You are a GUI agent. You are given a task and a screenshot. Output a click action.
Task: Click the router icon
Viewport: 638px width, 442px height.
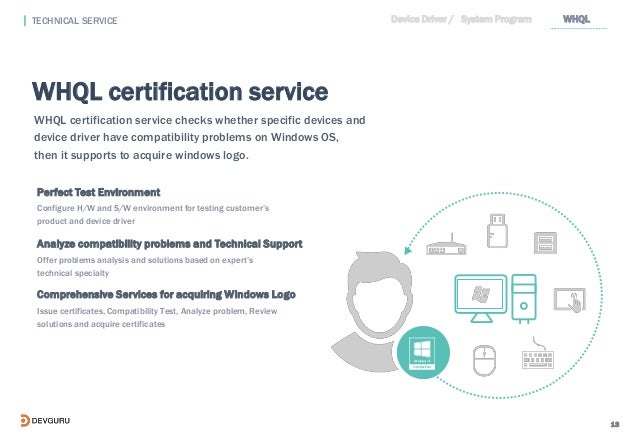click(x=446, y=244)
